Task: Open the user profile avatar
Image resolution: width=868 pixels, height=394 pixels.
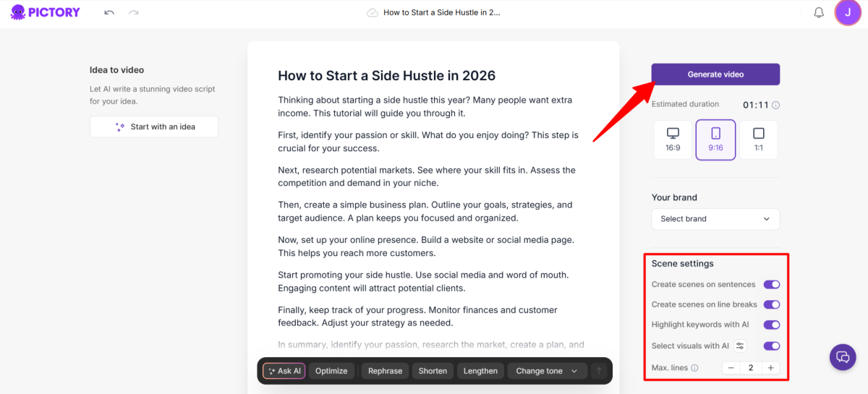Action: (847, 13)
